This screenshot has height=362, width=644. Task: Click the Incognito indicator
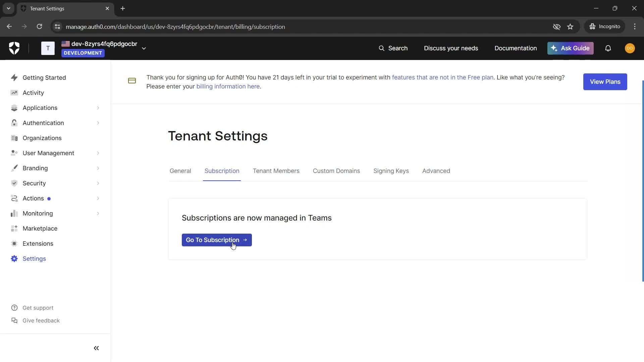[x=605, y=26]
